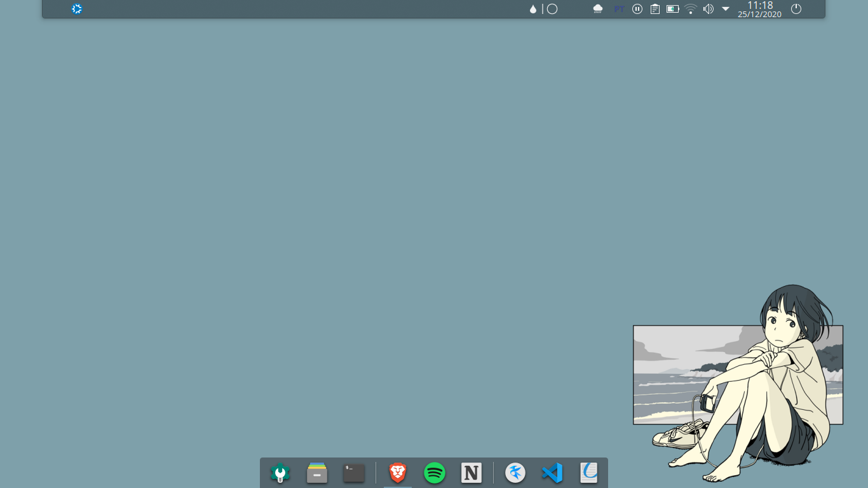Toggle the water drop tray indicator
Viewport: 868px width, 488px height.
coord(533,9)
